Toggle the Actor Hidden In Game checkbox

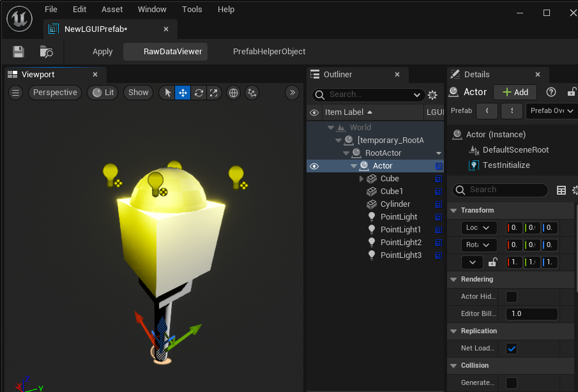click(512, 297)
